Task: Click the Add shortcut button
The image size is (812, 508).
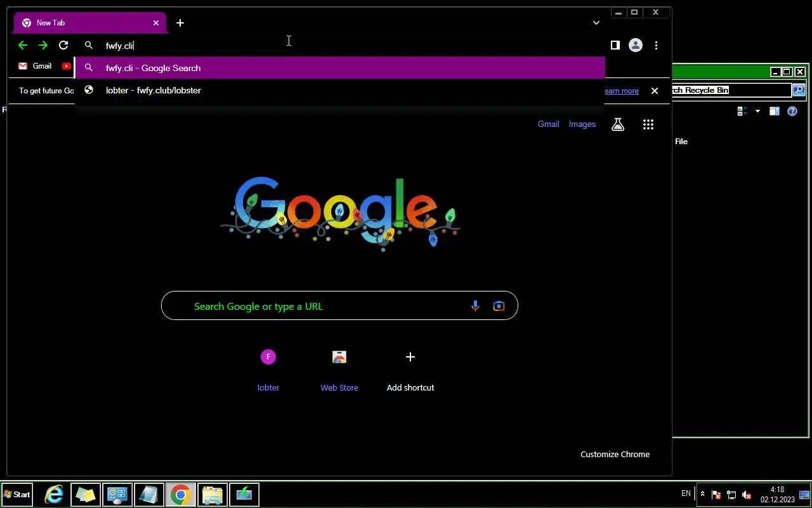Action: tap(410, 370)
